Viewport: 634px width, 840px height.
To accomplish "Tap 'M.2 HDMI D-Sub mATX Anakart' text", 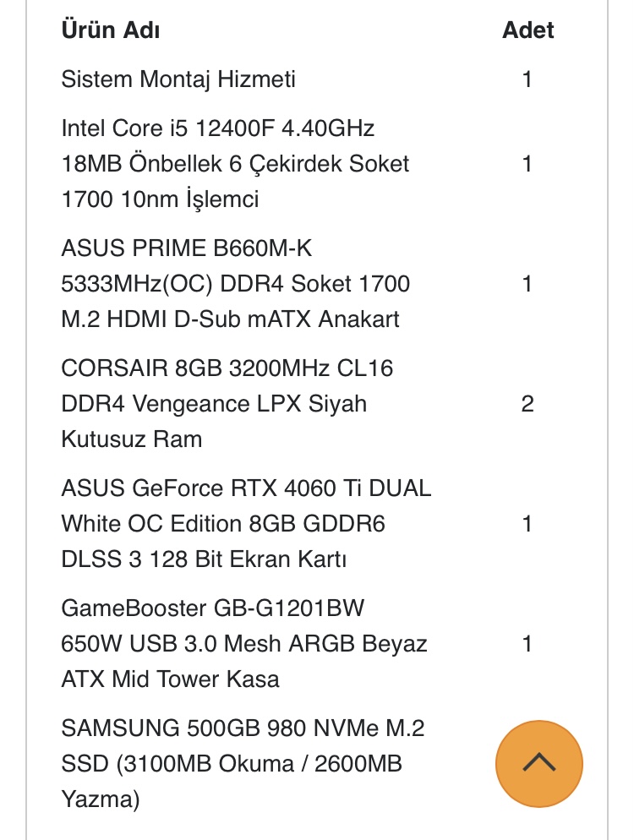I will point(230,319).
